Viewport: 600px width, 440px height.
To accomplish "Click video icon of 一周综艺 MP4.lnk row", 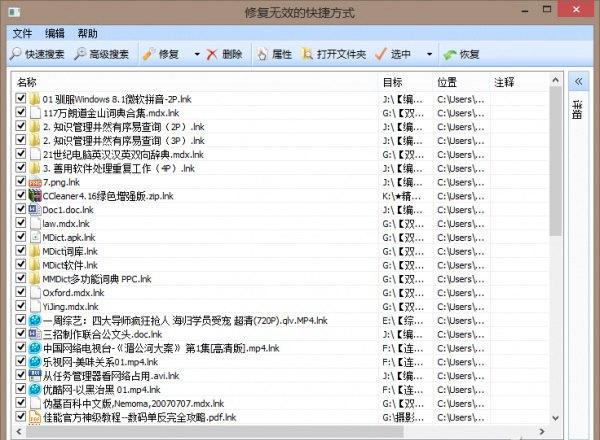I will point(35,320).
